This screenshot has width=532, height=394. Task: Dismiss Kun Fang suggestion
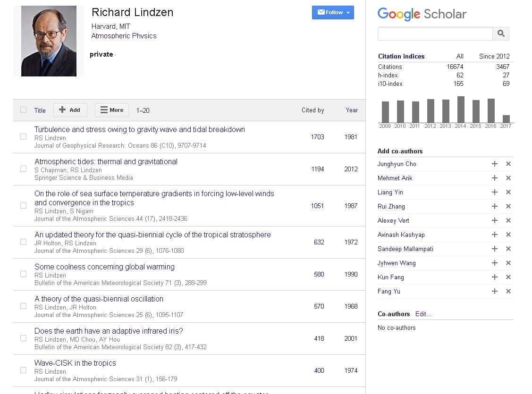coord(508,277)
